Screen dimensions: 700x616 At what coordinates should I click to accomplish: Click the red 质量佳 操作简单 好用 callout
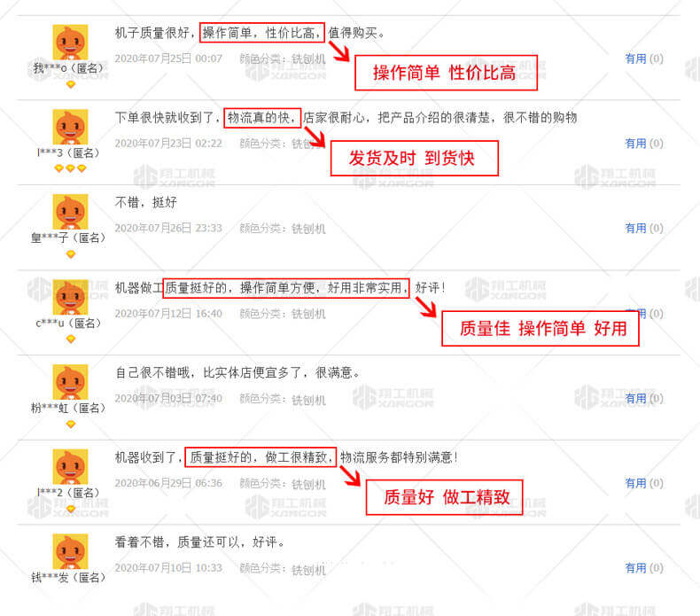click(x=541, y=328)
